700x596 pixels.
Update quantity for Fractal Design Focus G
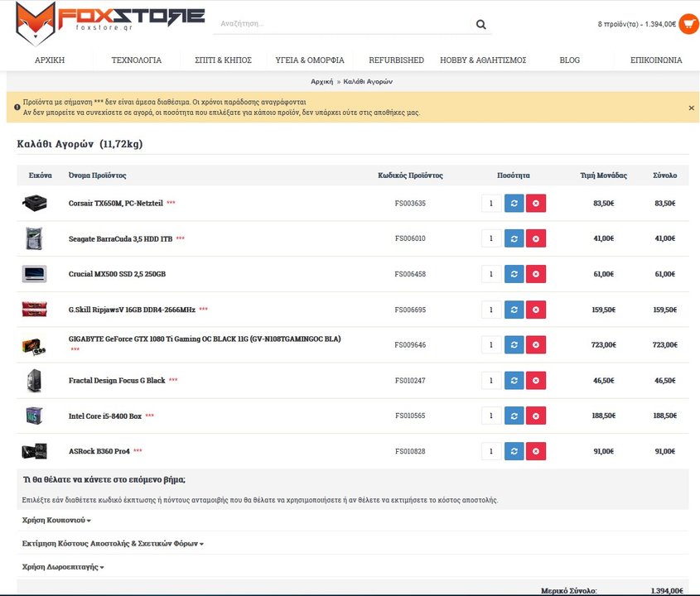[x=514, y=381]
